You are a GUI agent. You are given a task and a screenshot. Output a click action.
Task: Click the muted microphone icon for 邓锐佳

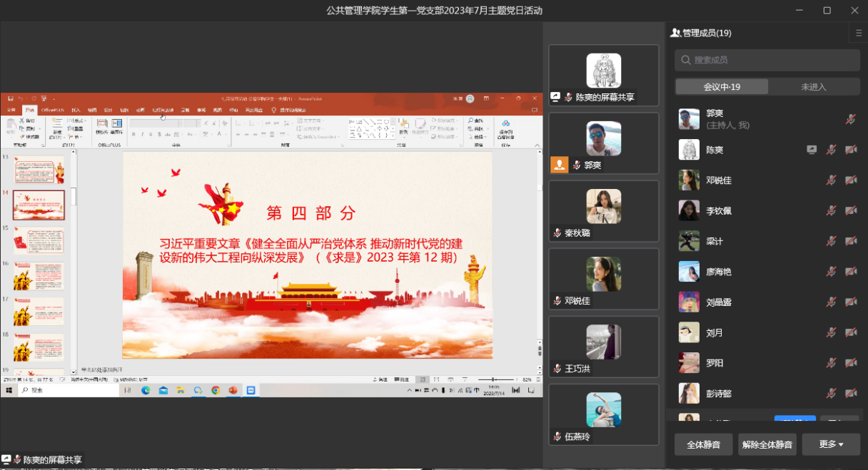click(x=831, y=180)
